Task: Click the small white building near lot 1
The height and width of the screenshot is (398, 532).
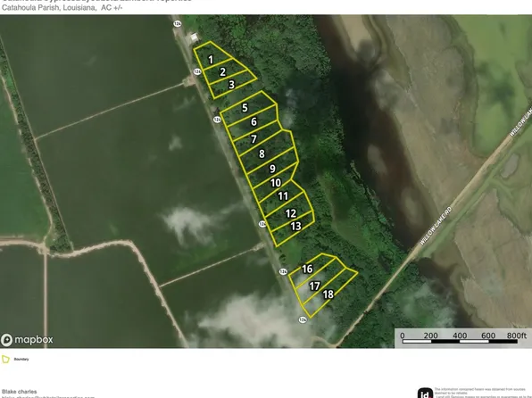Action: 194,37
